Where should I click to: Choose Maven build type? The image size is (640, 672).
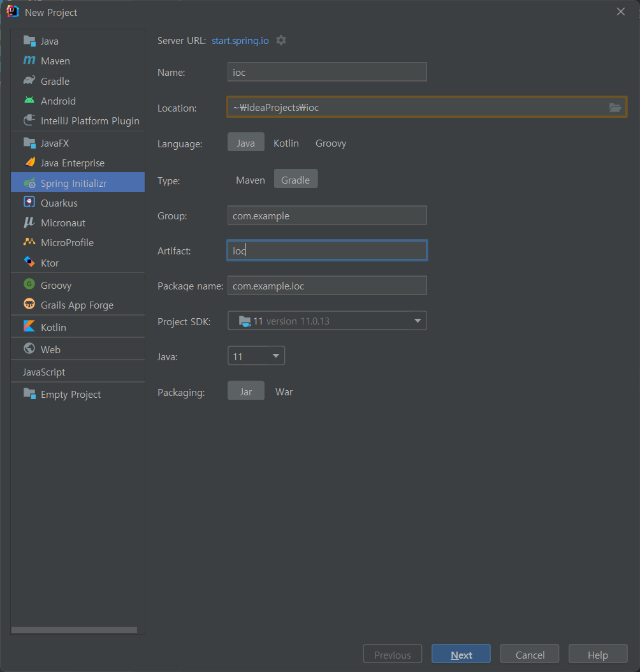tap(250, 180)
